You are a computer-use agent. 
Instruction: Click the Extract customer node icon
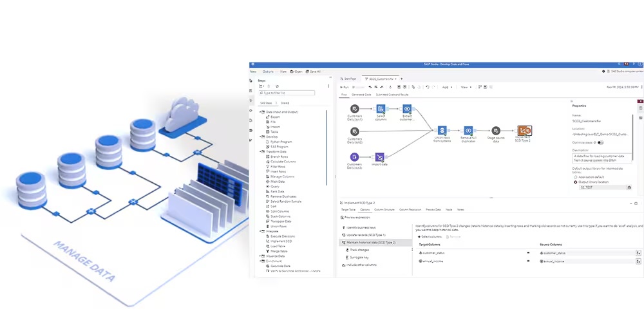point(407,109)
